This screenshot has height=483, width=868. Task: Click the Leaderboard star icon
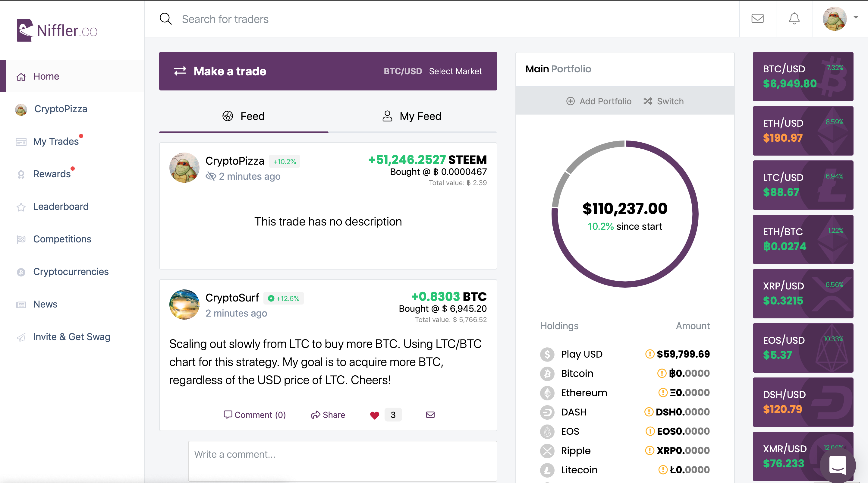coord(21,207)
